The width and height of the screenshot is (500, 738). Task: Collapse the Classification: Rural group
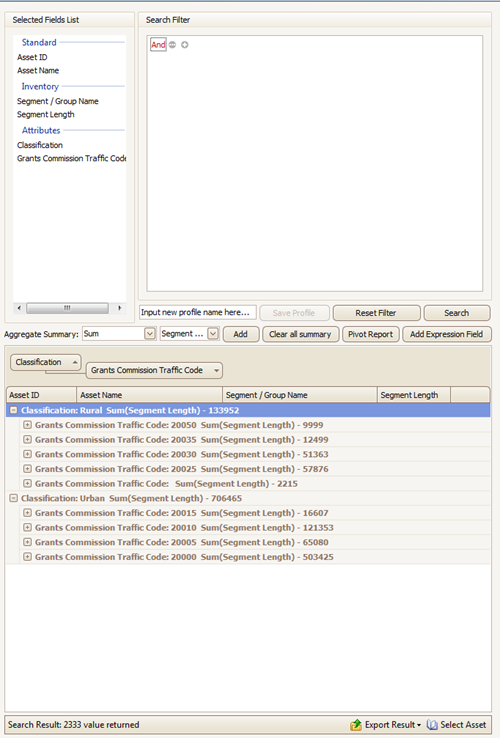tap(14, 410)
